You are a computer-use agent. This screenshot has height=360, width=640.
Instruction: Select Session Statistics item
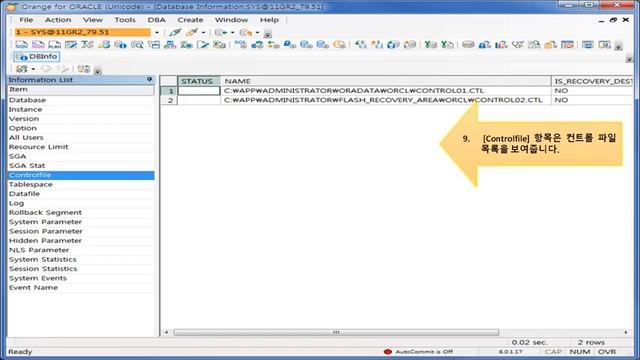81,269
